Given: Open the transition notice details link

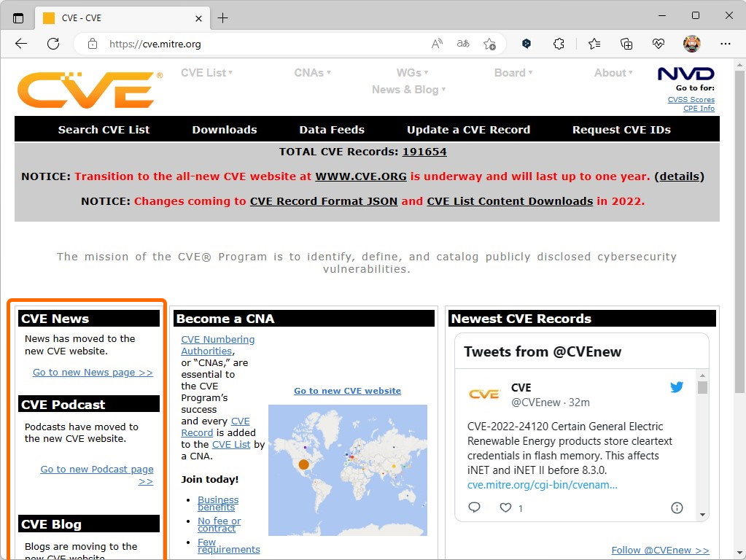Looking at the screenshot, I should pos(679,176).
